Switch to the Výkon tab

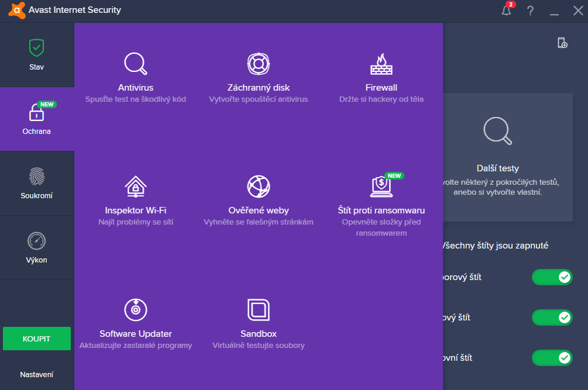click(x=37, y=248)
